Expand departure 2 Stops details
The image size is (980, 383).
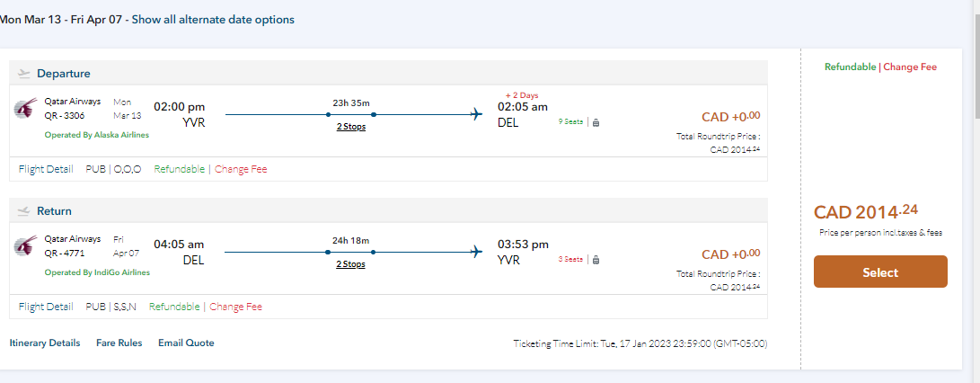click(x=351, y=127)
